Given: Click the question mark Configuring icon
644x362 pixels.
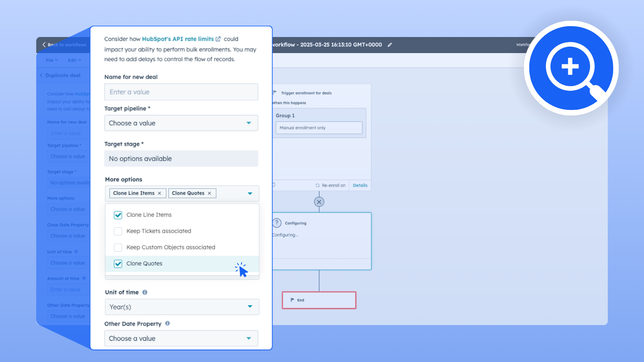Looking at the screenshot, I should pos(277,223).
